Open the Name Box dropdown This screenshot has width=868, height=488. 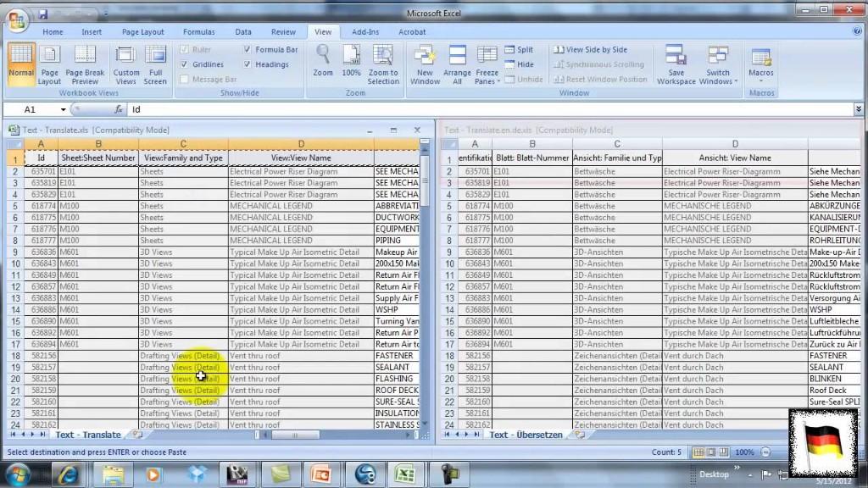coord(63,109)
